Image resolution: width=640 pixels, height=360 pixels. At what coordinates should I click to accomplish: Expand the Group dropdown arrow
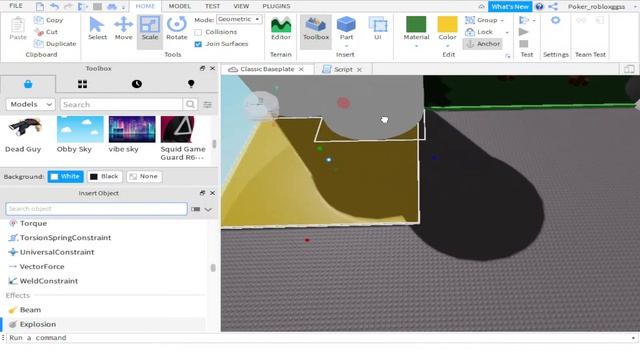pos(502,20)
